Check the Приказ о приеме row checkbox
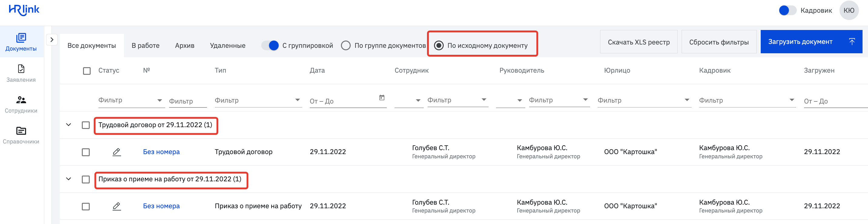Viewport: 868px width, 224px height. [86, 206]
